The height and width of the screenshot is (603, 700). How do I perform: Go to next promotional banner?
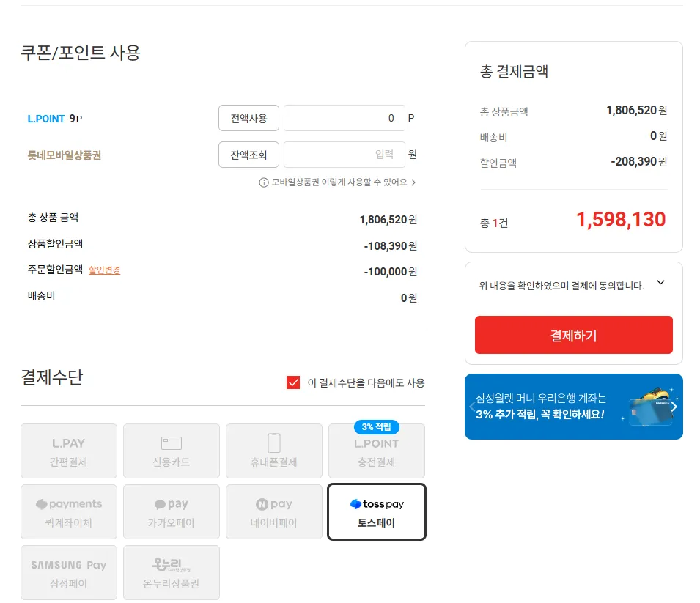pyautogui.click(x=674, y=407)
